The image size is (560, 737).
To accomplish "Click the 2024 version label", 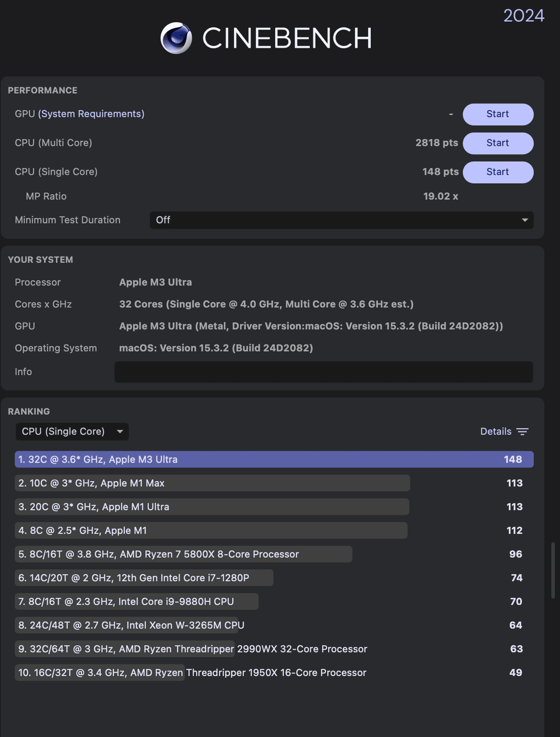I will 524,15.
